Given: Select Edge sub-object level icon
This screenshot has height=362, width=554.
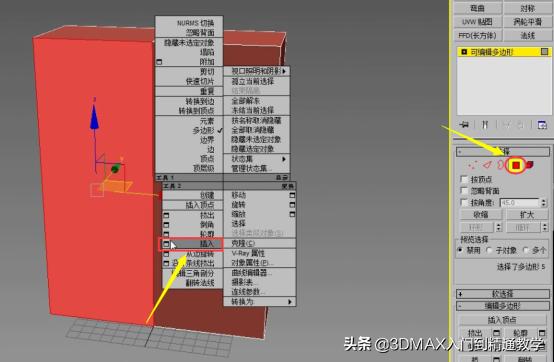Looking at the screenshot, I should click(488, 165).
